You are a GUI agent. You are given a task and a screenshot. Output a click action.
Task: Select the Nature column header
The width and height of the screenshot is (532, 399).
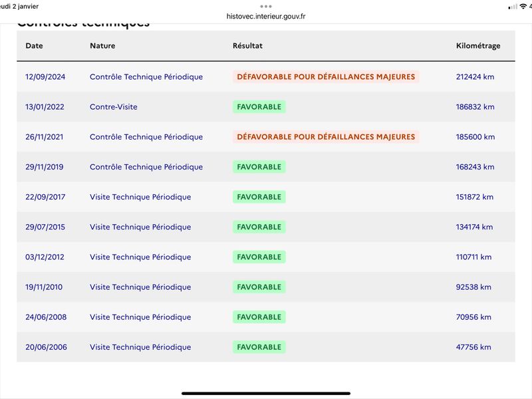pyautogui.click(x=102, y=46)
